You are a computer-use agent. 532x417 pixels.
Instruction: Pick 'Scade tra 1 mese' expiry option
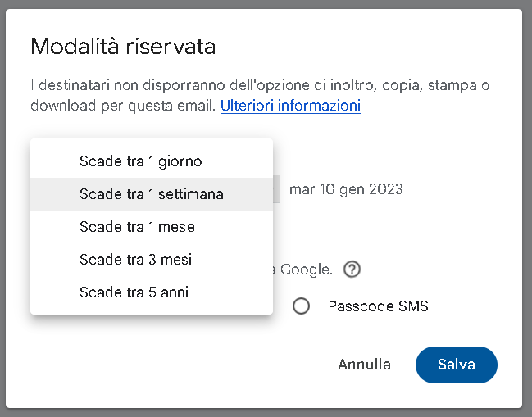coord(137,226)
